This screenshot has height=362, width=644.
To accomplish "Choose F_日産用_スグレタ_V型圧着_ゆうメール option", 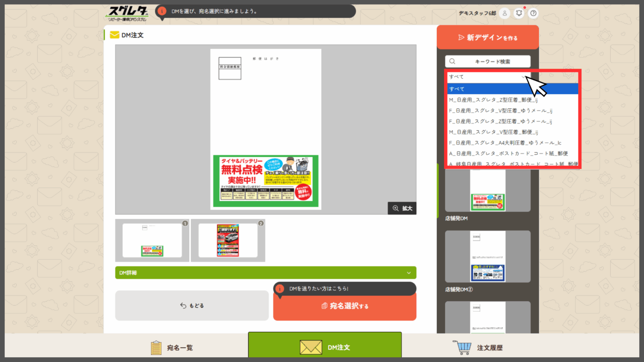I will tap(501, 111).
